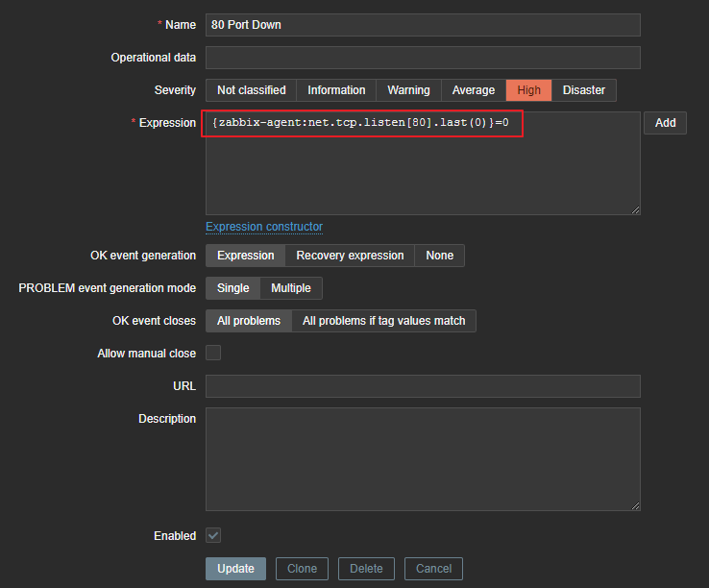
Task: Click the Name input field
Action: [423, 25]
